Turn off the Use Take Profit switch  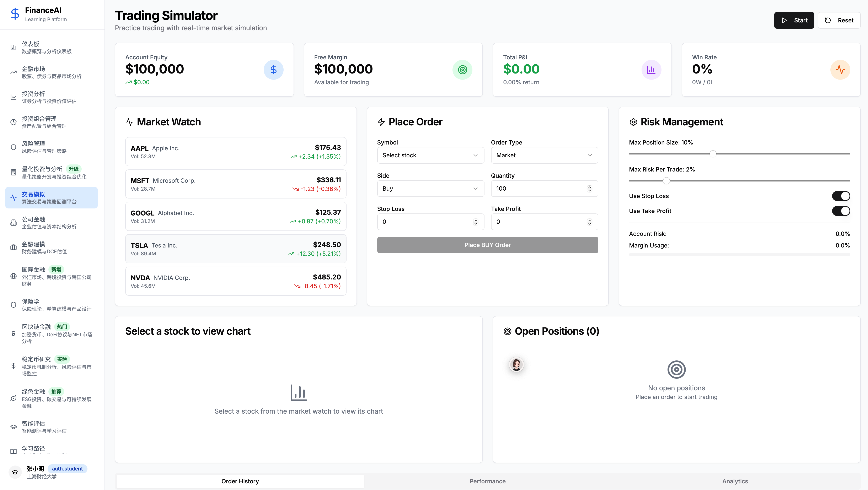coord(841,211)
